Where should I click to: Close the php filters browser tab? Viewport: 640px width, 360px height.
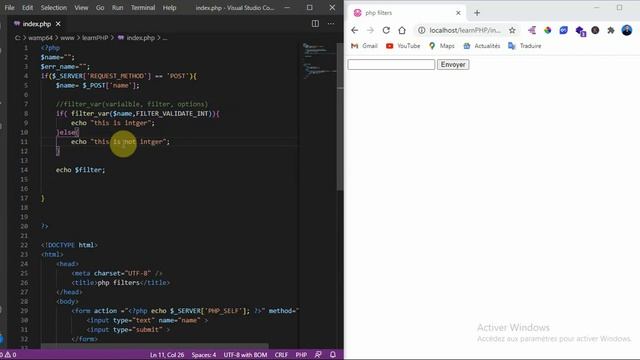458,13
